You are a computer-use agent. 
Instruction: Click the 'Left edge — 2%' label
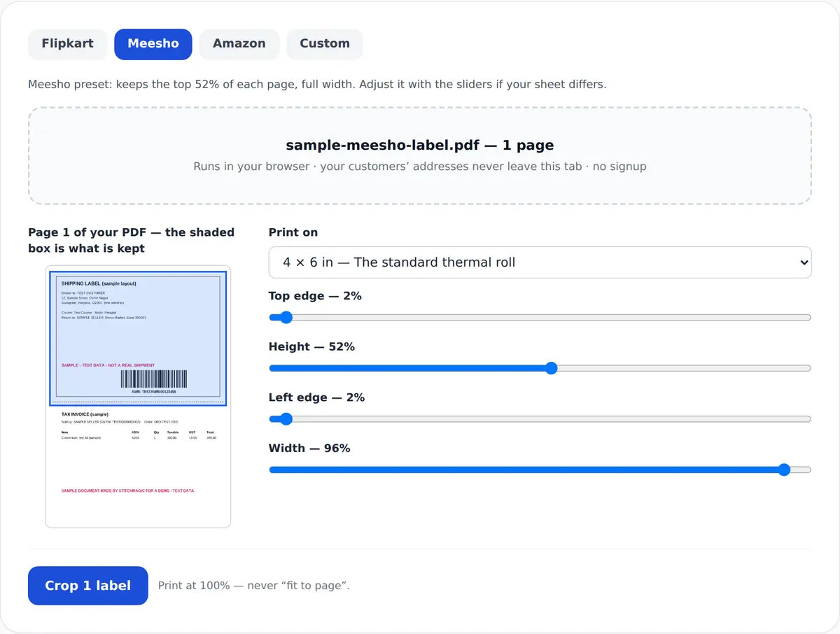tap(316, 397)
